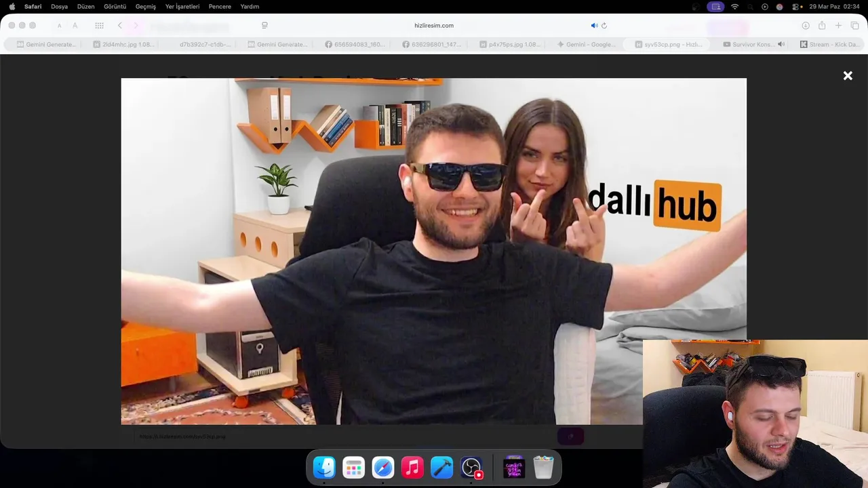Screen dimensions: 868x488
Task: Open the Düzen menu
Action: (x=85, y=7)
